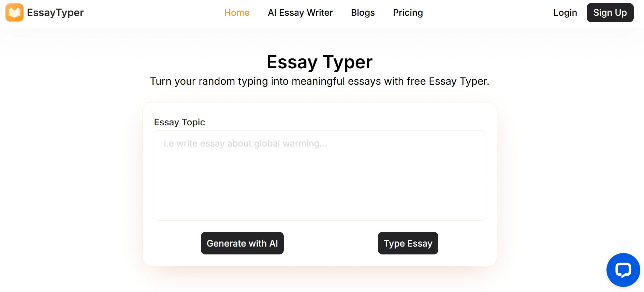Click the speech bubble inside chat icon

pos(623,269)
